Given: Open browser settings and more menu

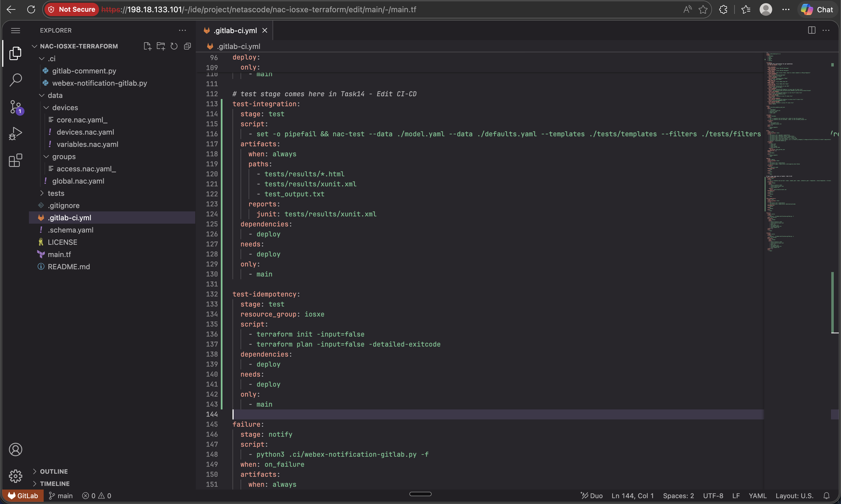Looking at the screenshot, I should (786, 9).
